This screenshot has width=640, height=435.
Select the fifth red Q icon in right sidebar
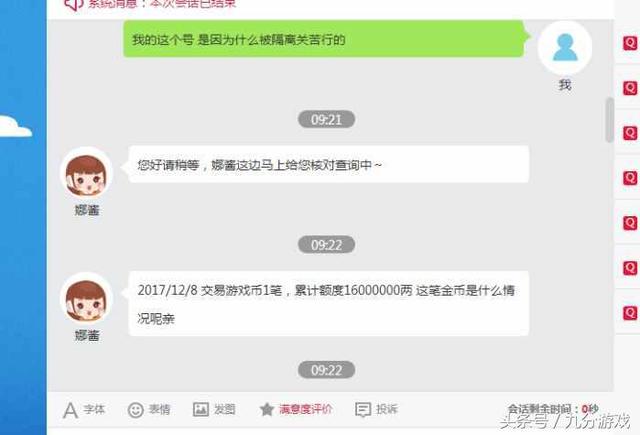coord(630,223)
